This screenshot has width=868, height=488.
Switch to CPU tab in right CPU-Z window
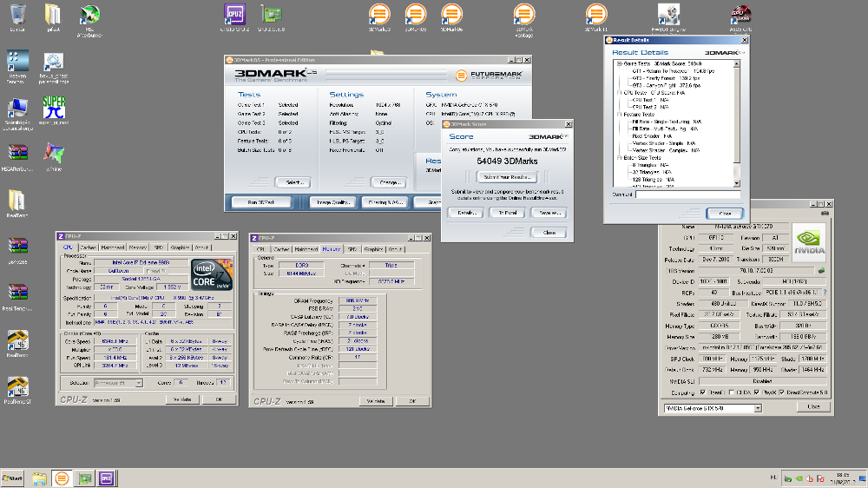[260, 249]
